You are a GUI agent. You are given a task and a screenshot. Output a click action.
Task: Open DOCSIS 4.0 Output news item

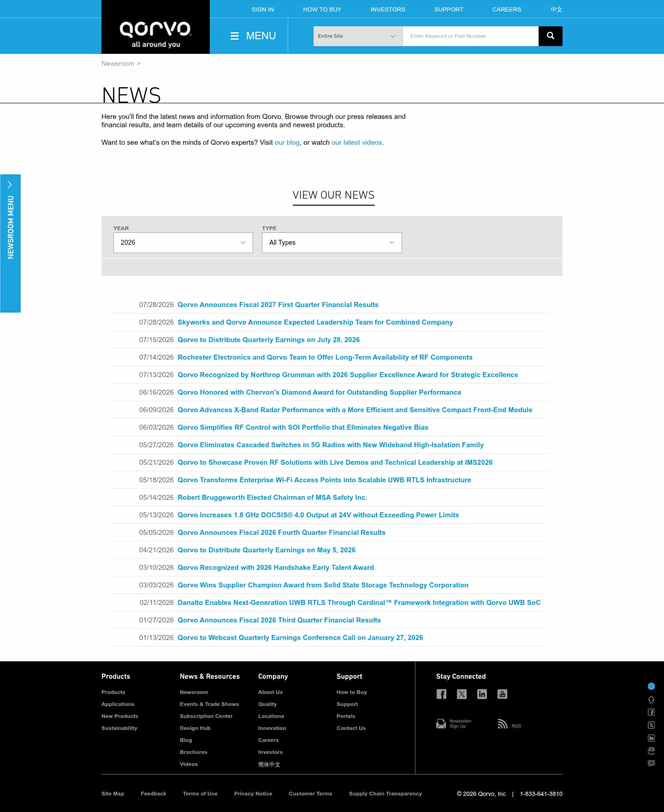point(318,515)
